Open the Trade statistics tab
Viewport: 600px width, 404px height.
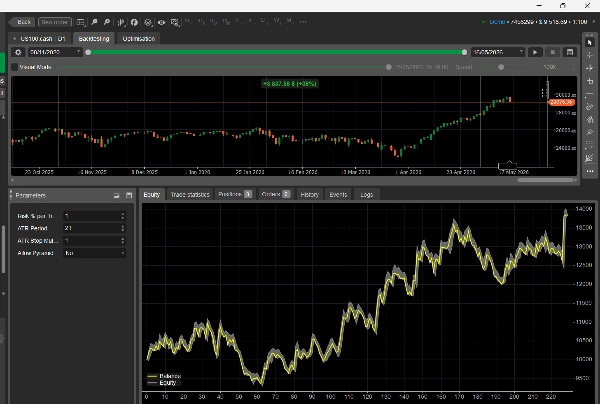[x=190, y=194]
